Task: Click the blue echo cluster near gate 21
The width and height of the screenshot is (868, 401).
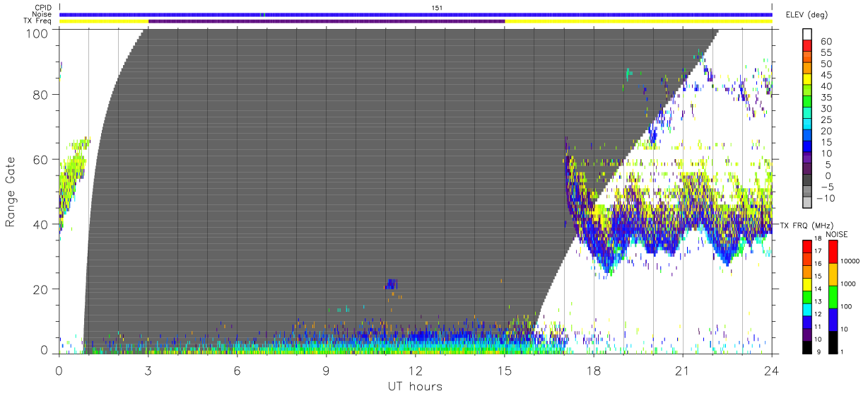Action: tap(392, 284)
